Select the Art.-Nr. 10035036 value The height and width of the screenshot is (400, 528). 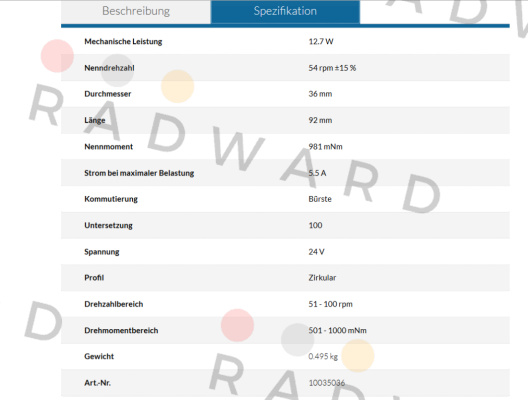tap(327, 383)
